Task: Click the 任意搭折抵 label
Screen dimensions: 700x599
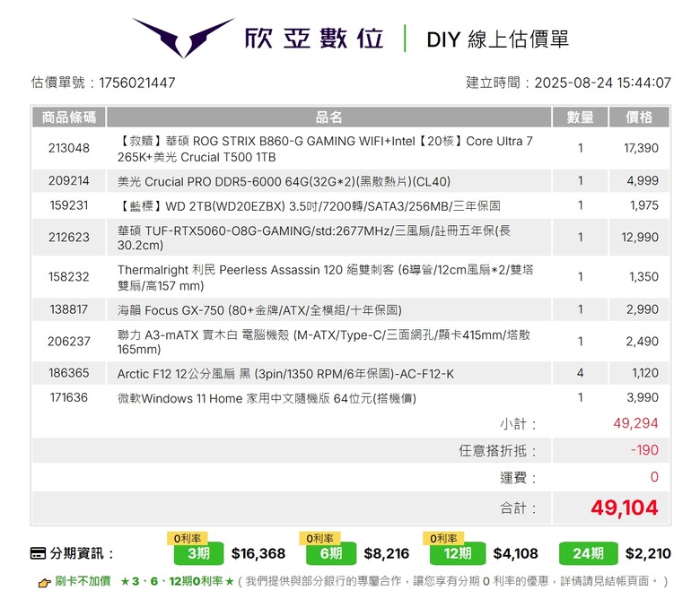Action: pos(497,451)
